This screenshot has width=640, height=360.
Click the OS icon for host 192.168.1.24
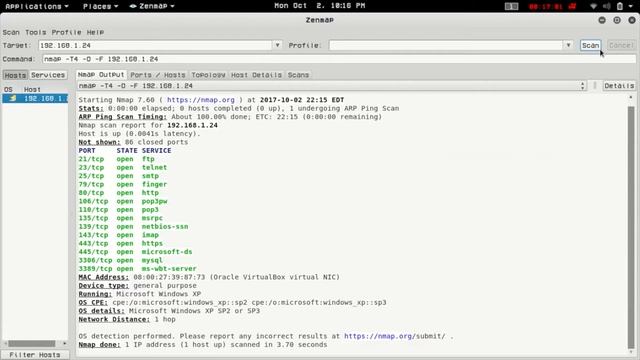pos(13,98)
